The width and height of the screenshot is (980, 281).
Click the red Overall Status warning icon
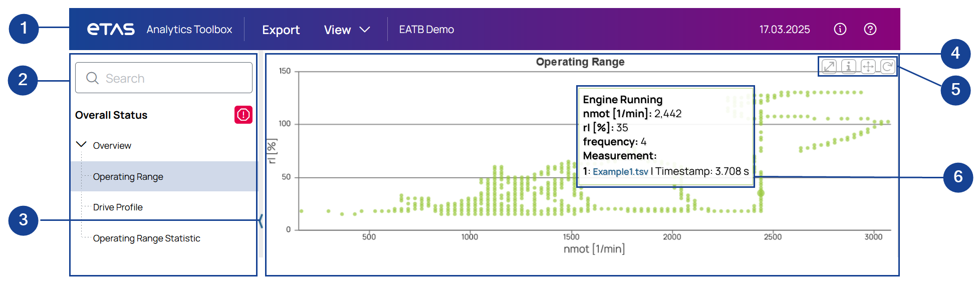243,115
